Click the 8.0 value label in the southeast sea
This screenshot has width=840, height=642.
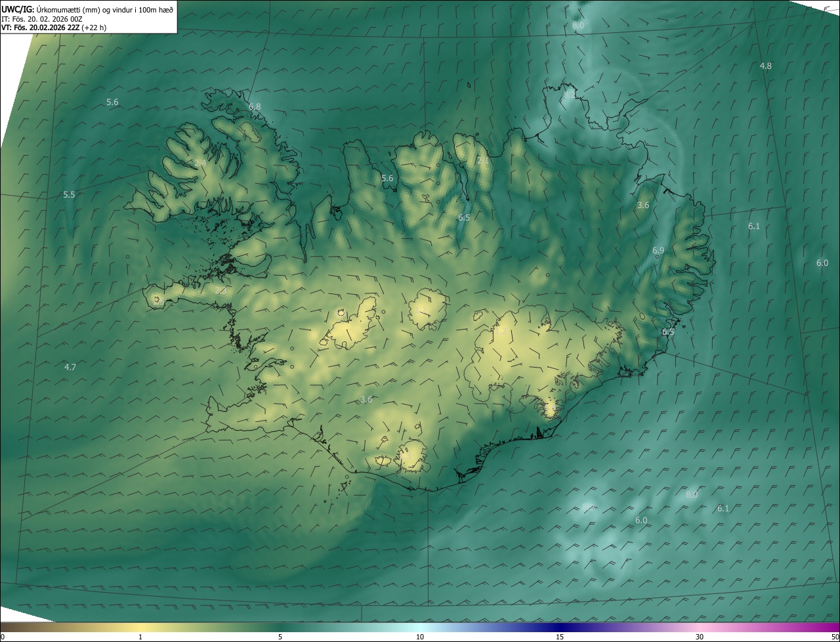click(692, 494)
